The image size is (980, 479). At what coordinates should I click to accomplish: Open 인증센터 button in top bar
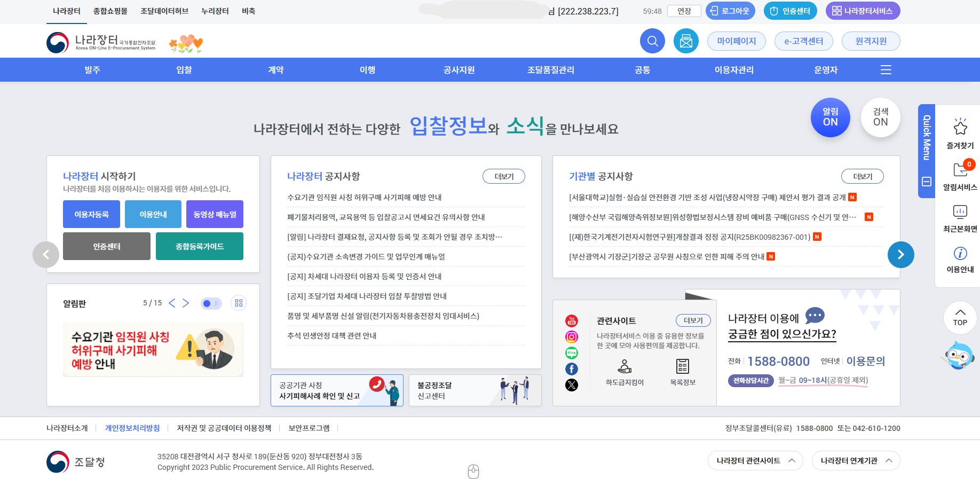coord(791,11)
